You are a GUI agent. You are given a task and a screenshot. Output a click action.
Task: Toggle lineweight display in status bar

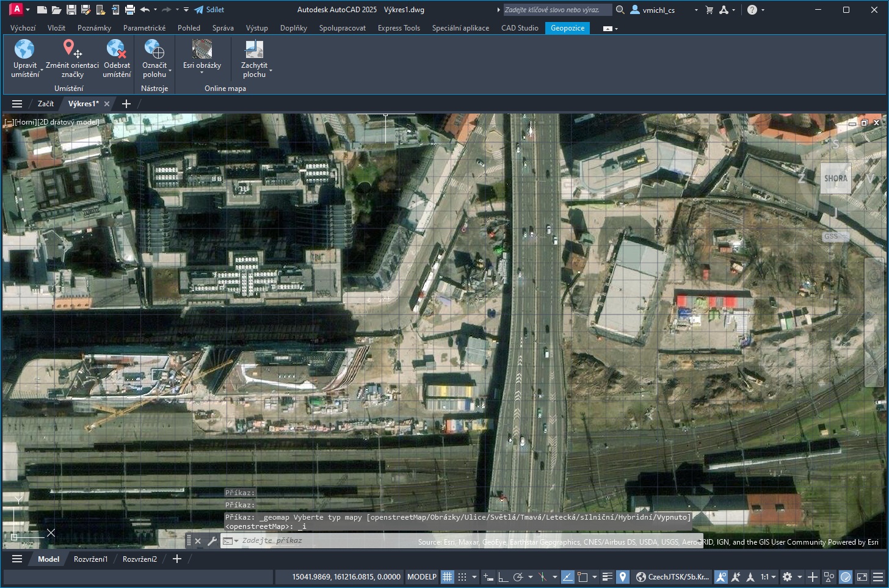tap(608, 577)
